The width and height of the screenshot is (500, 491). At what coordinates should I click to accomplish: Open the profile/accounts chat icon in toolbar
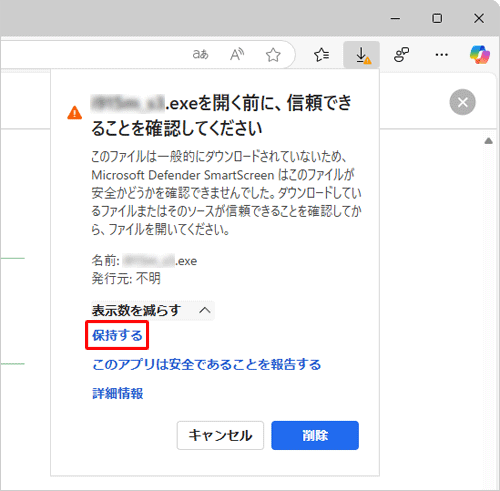tap(401, 54)
